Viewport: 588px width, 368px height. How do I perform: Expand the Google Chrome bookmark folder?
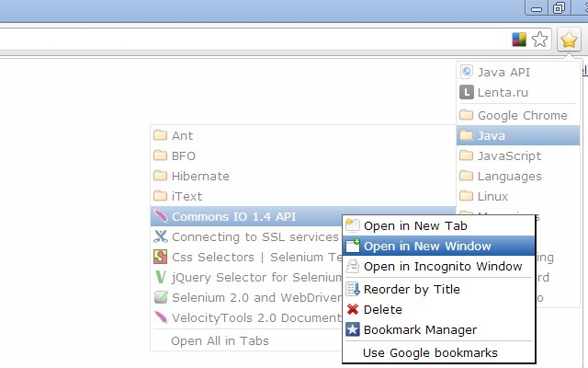pyautogui.click(x=522, y=115)
